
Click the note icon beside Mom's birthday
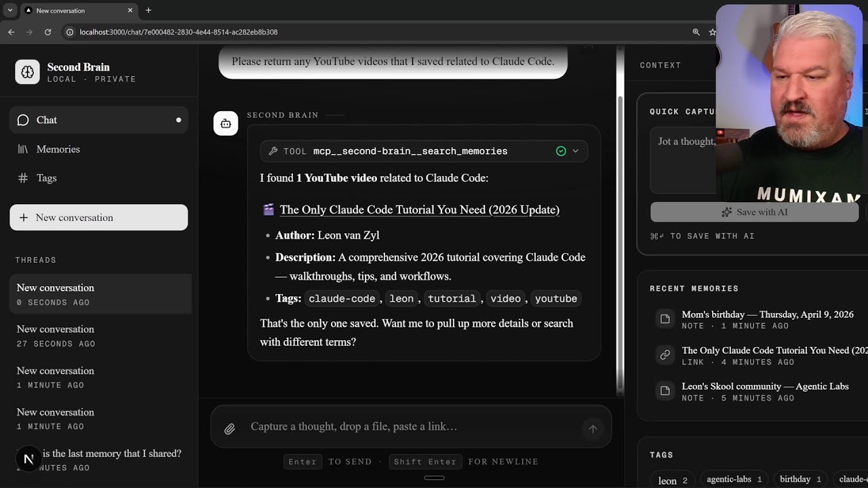click(665, 319)
